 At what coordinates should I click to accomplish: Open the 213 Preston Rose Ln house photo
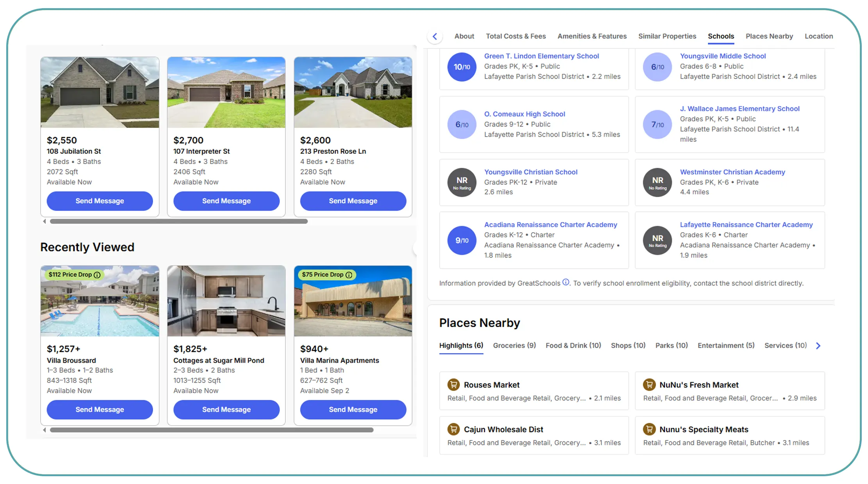[353, 92]
